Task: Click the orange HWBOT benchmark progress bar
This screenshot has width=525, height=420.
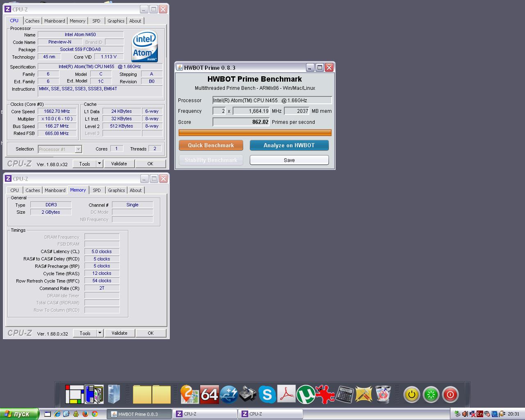Action: 255,132
